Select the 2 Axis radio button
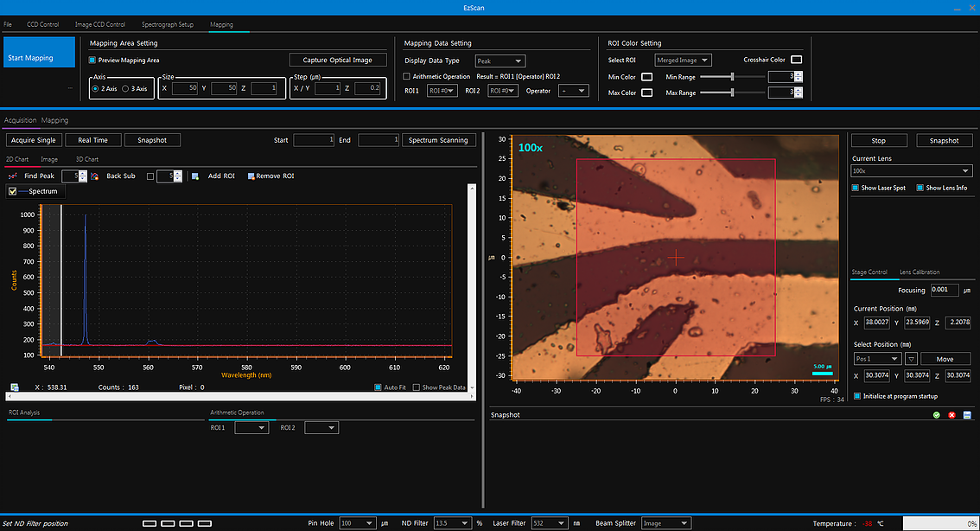Screen dimensions: 980x531 click(95, 89)
